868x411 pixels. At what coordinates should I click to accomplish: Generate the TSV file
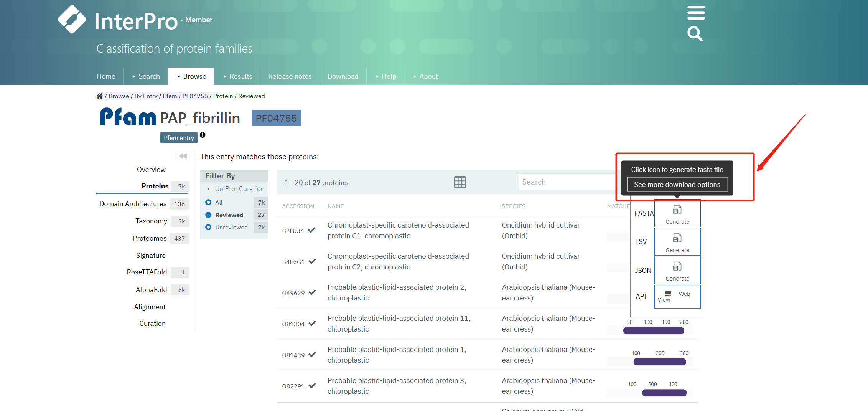(677, 242)
